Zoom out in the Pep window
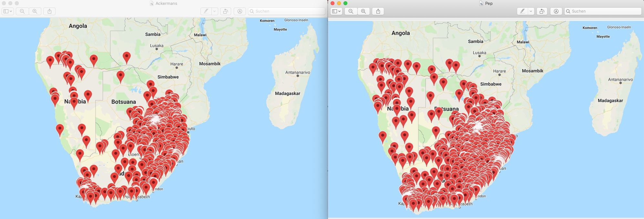The height and width of the screenshot is (219, 644). click(x=351, y=11)
